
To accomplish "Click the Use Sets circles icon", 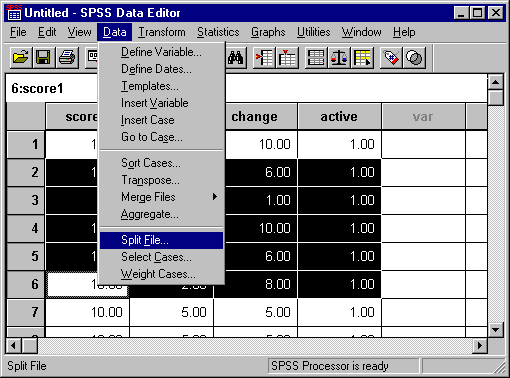I will (414, 58).
